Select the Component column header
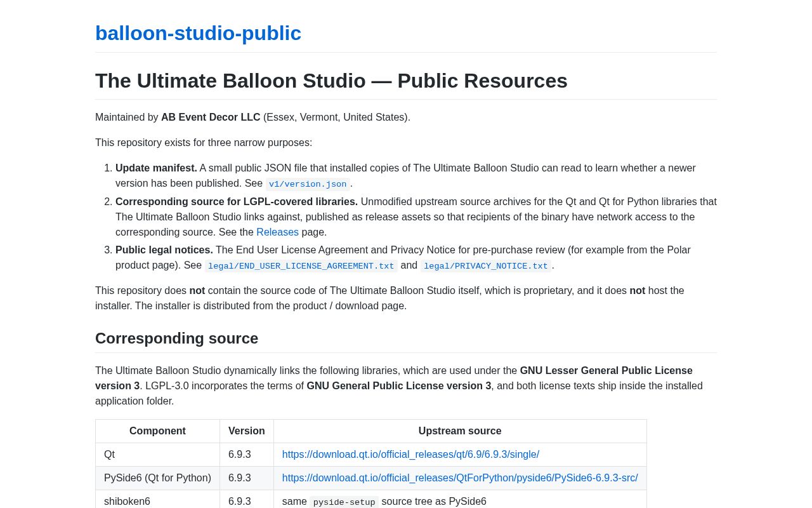Viewport: 812px width, 508px height. click(x=157, y=431)
